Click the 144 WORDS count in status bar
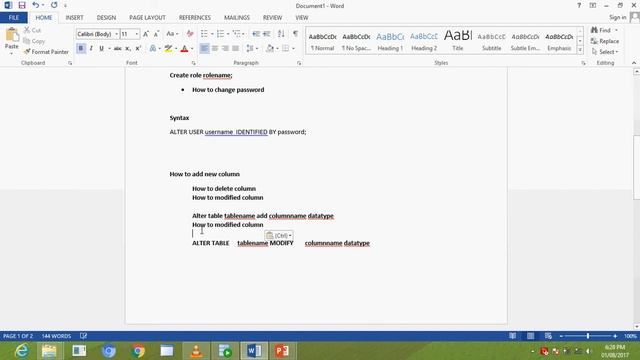This screenshot has height=360, width=640. (56, 336)
